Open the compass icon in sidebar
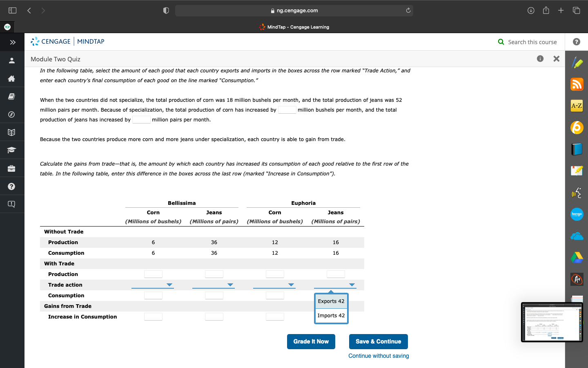588x368 pixels. pos(11,114)
